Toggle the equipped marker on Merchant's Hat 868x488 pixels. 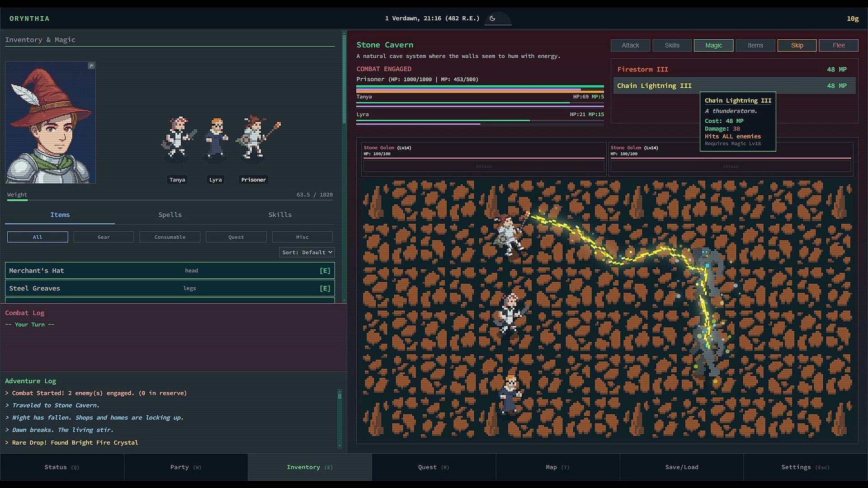(x=325, y=271)
